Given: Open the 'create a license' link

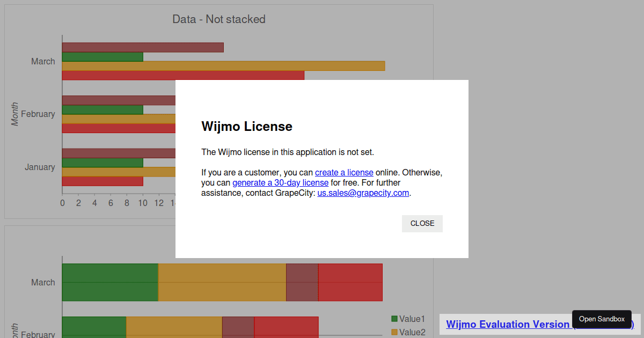Looking at the screenshot, I should 344,173.
